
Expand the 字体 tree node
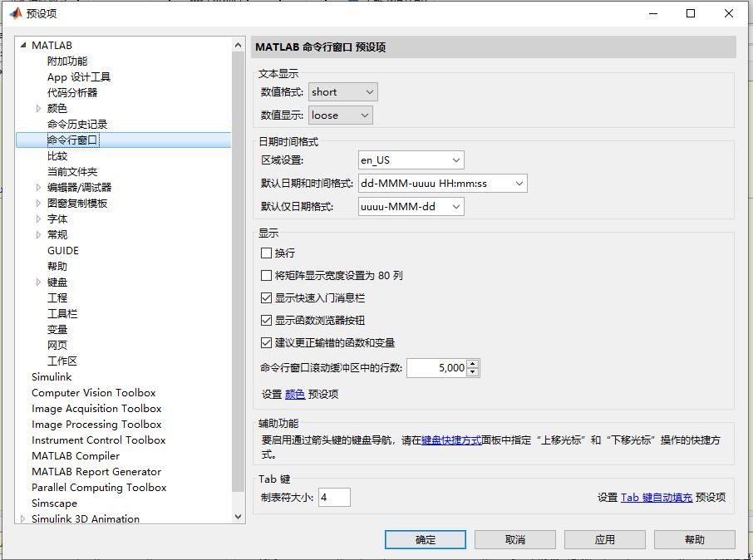pos(38,219)
